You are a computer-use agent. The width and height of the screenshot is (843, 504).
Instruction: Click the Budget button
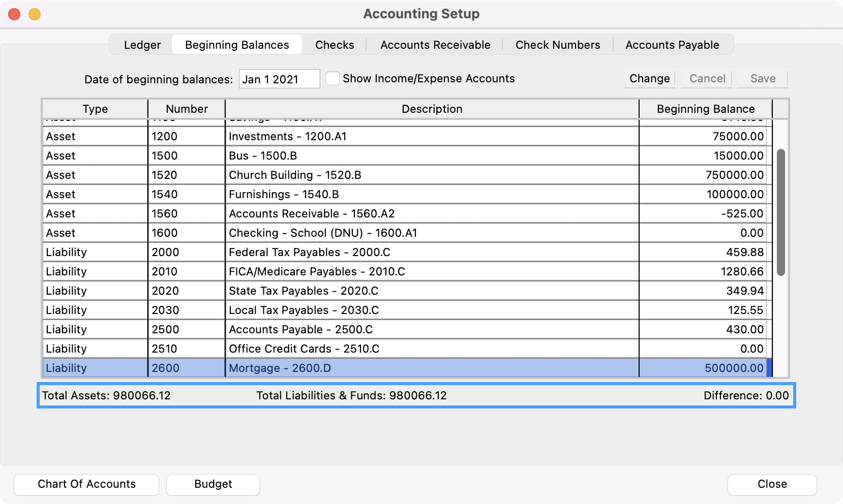pyautogui.click(x=213, y=484)
